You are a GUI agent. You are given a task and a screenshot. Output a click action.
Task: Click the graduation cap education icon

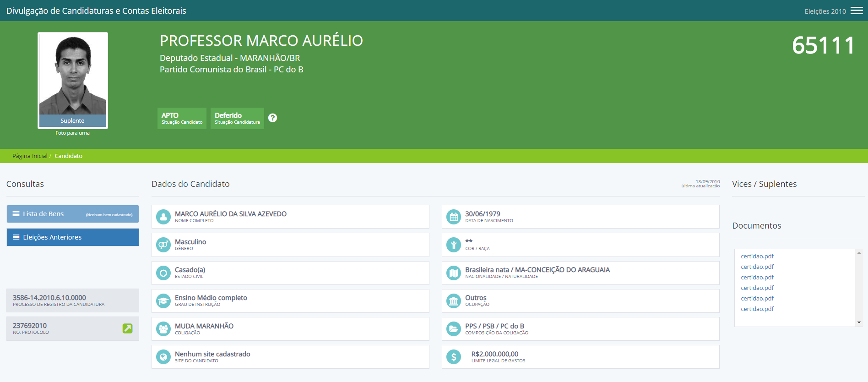(163, 301)
